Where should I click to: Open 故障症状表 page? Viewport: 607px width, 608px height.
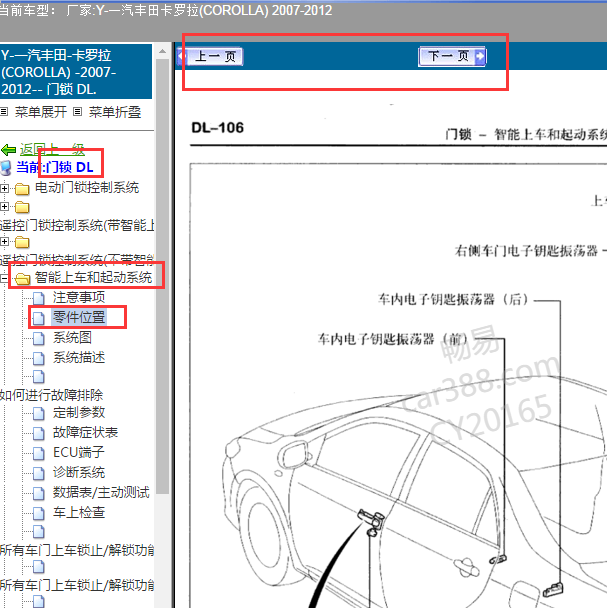point(85,432)
